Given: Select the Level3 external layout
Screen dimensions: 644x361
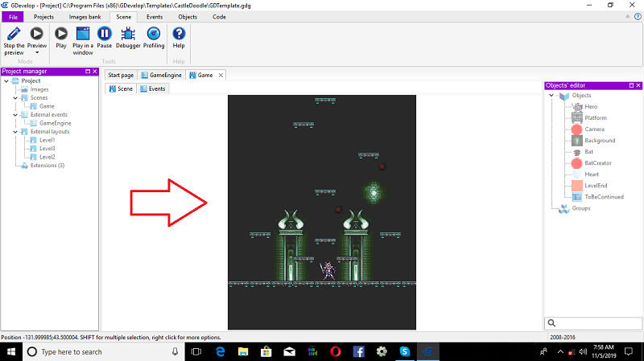Looking at the screenshot, I should (47, 149).
